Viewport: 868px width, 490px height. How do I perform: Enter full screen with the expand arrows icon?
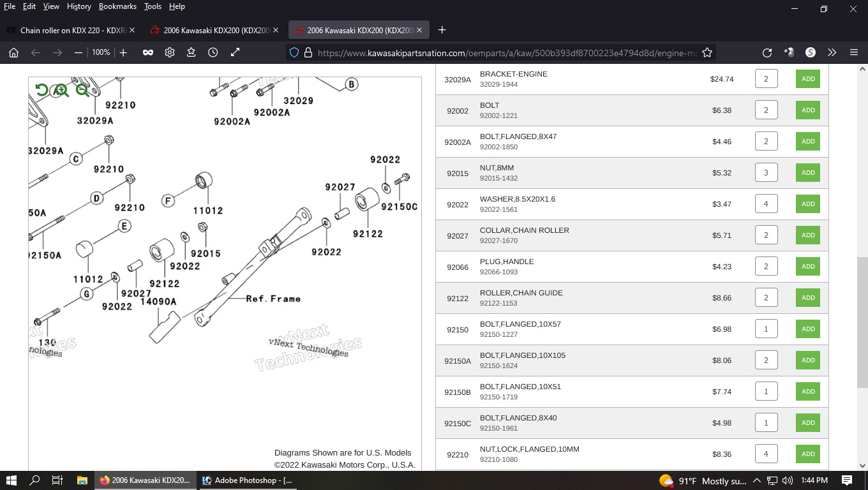pos(235,53)
